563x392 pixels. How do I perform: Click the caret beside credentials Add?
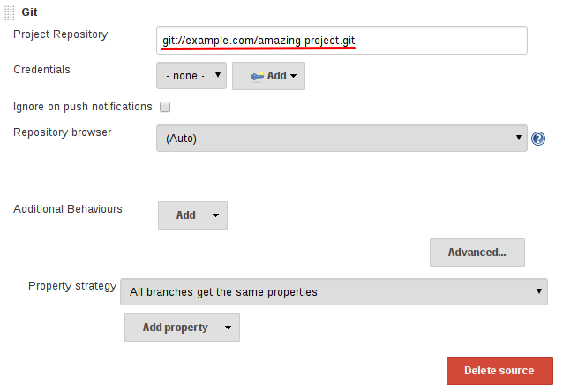pyautogui.click(x=294, y=76)
